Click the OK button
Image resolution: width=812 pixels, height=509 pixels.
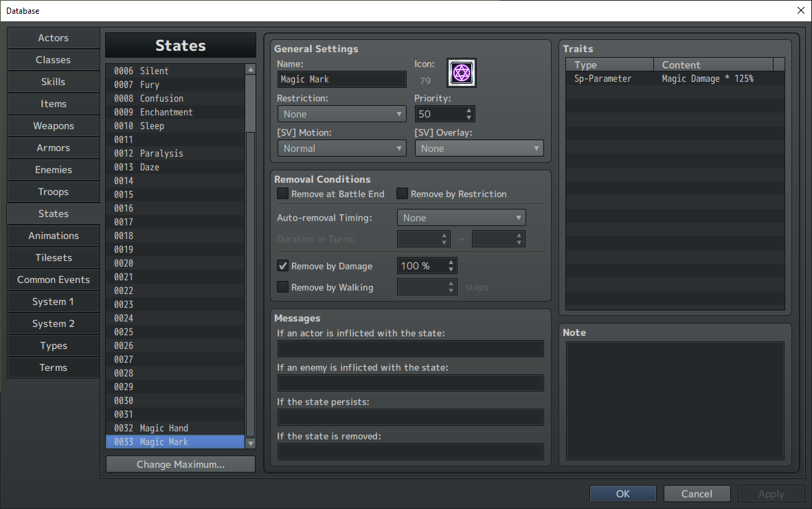623,493
